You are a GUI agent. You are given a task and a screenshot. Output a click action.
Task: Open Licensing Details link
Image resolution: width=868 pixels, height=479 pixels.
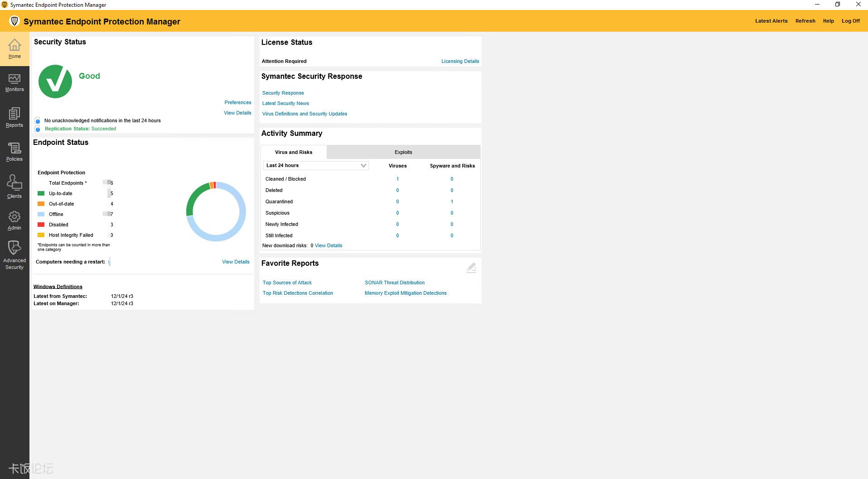coord(460,61)
